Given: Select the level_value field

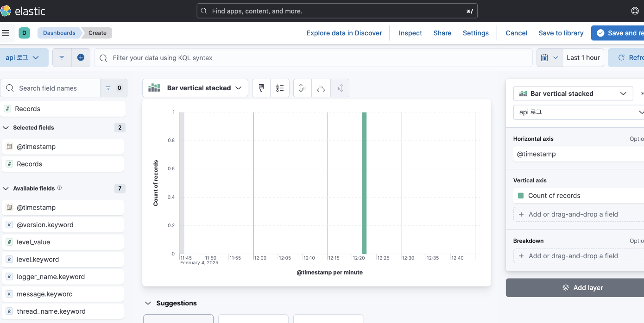Looking at the screenshot, I should 63,242.
